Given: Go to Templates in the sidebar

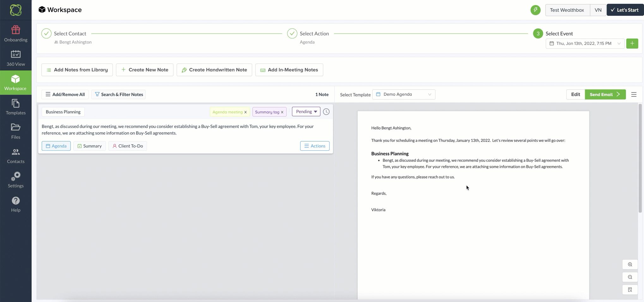Looking at the screenshot, I should (16, 107).
